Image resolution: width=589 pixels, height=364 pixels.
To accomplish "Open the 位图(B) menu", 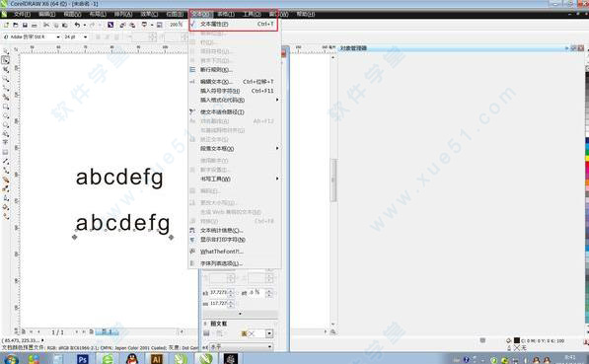I will (x=175, y=14).
